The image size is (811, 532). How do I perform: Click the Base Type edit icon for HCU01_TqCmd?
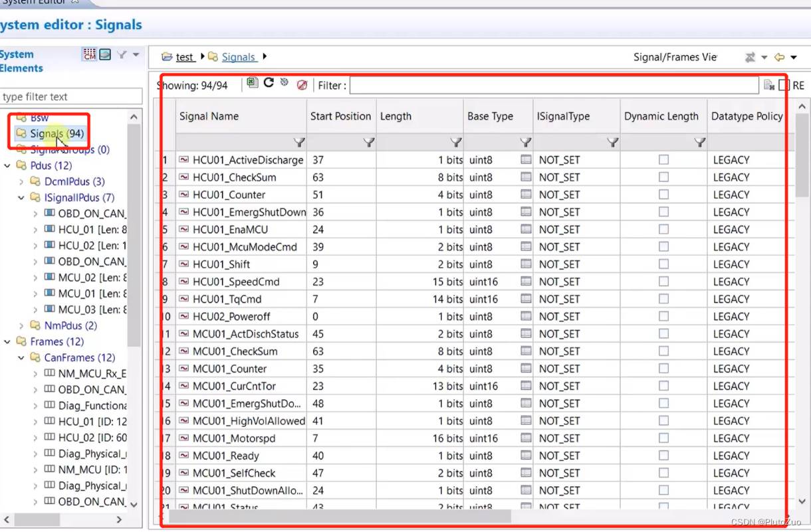pos(526,299)
